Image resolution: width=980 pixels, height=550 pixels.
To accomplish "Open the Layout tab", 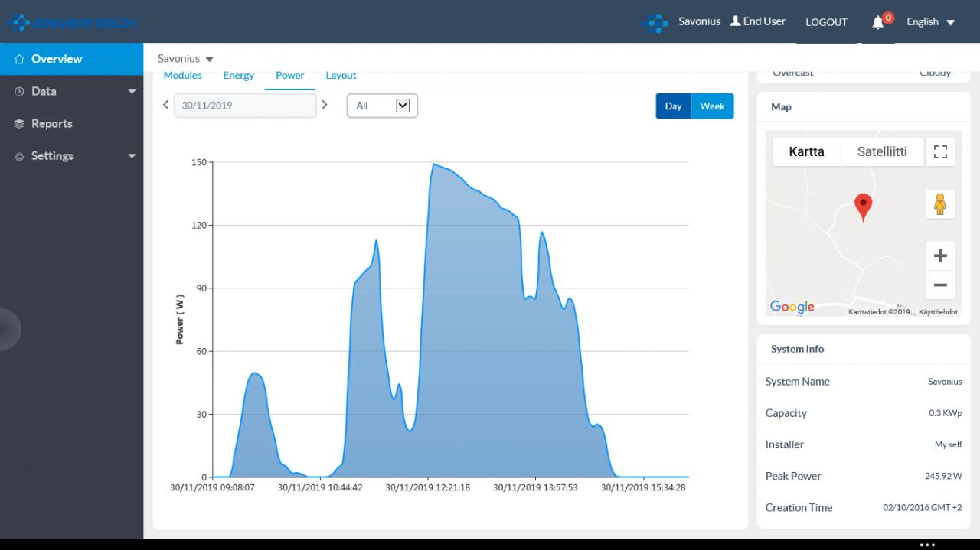I will pos(341,76).
